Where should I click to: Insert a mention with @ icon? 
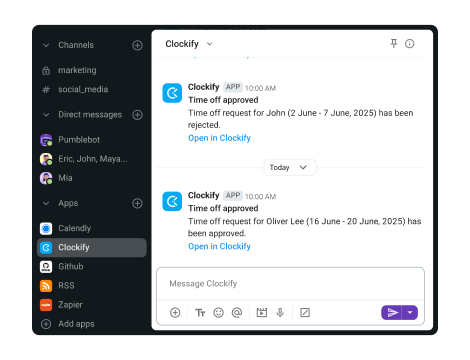coord(237,313)
